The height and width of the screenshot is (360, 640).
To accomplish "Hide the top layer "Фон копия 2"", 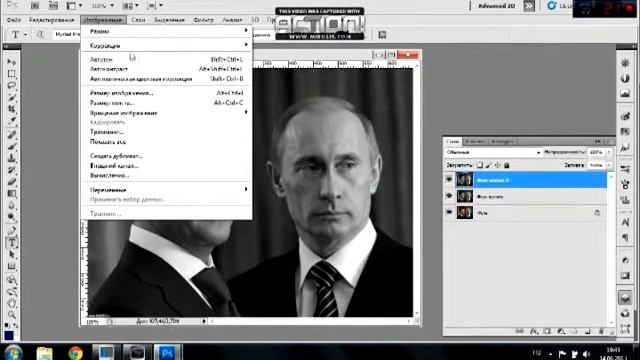I will [x=449, y=180].
